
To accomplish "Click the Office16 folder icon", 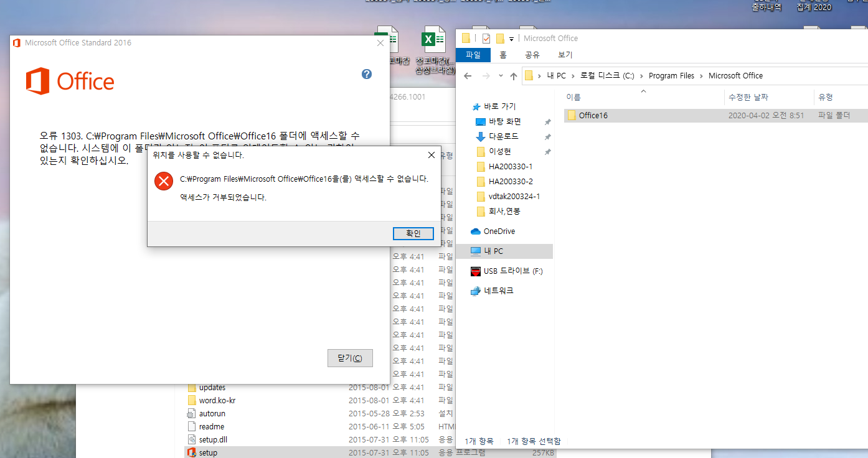I will 571,116.
